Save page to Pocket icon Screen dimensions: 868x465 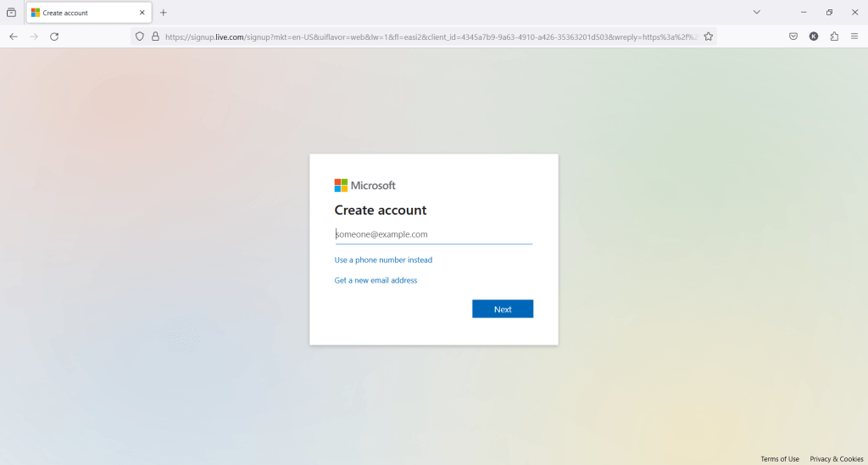click(x=793, y=36)
